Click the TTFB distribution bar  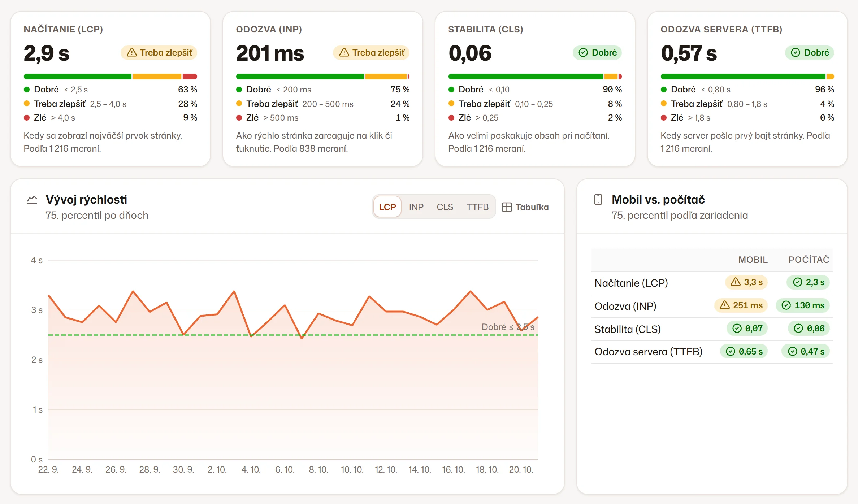(x=747, y=77)
